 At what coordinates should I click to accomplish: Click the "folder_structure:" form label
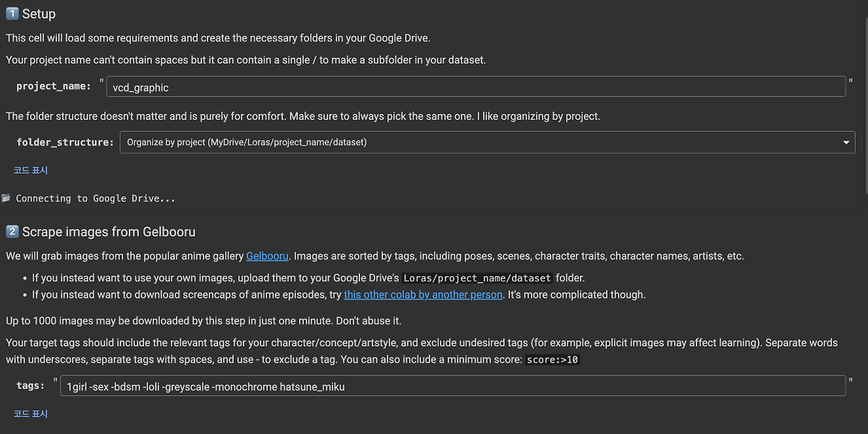[x=65, y=142]
